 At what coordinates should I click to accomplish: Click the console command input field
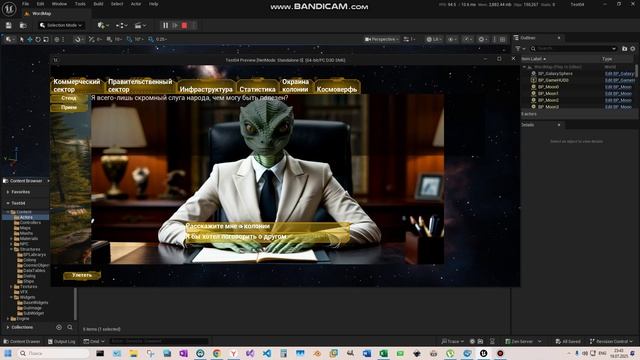point(158,341)
